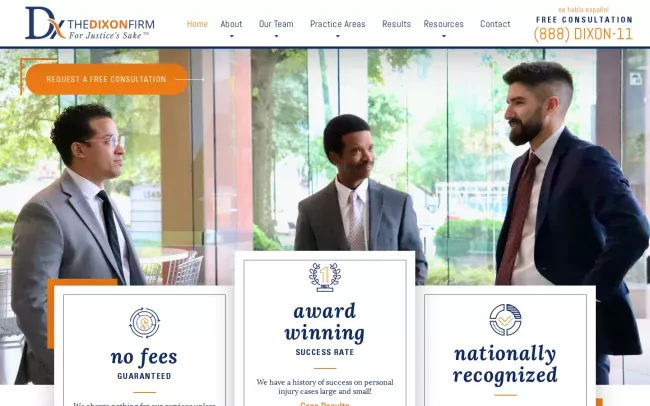This screenshot has height=406, width=650.
Task: Click the arrow on the consultation button
Action: 189,79
